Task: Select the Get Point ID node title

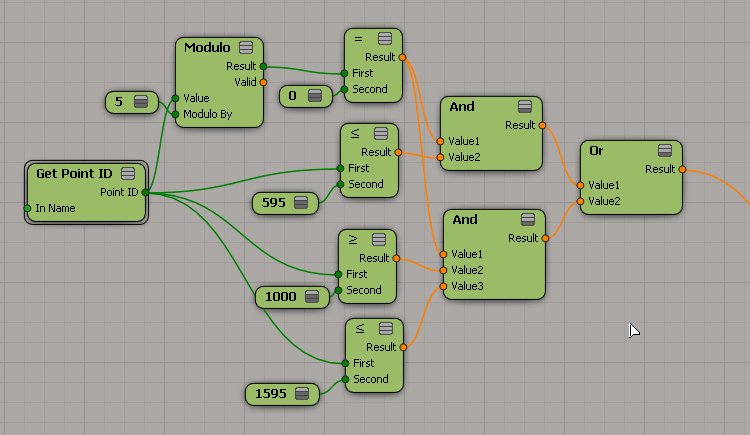Action: [x=74, y=173]
